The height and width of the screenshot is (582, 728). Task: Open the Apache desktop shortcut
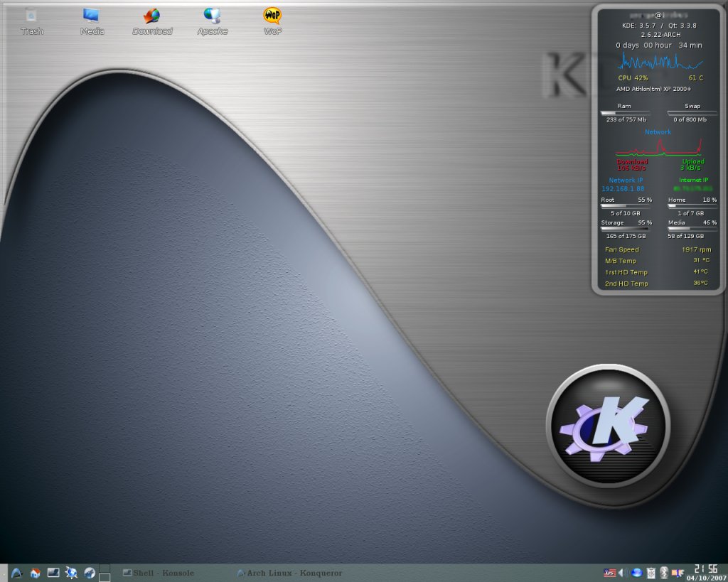(212, 22)
